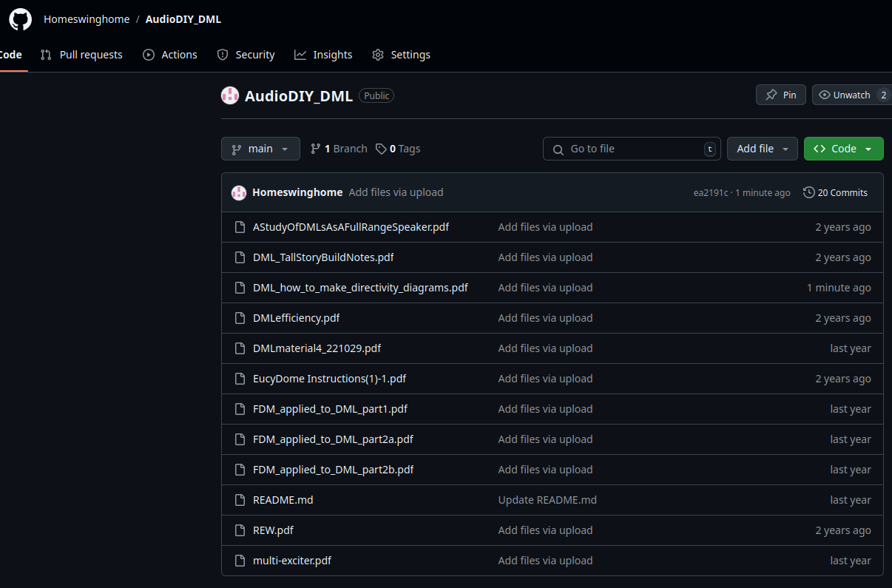
Task: Click 1 minute ago in directivity diagrams row
Action: (839, 288)
